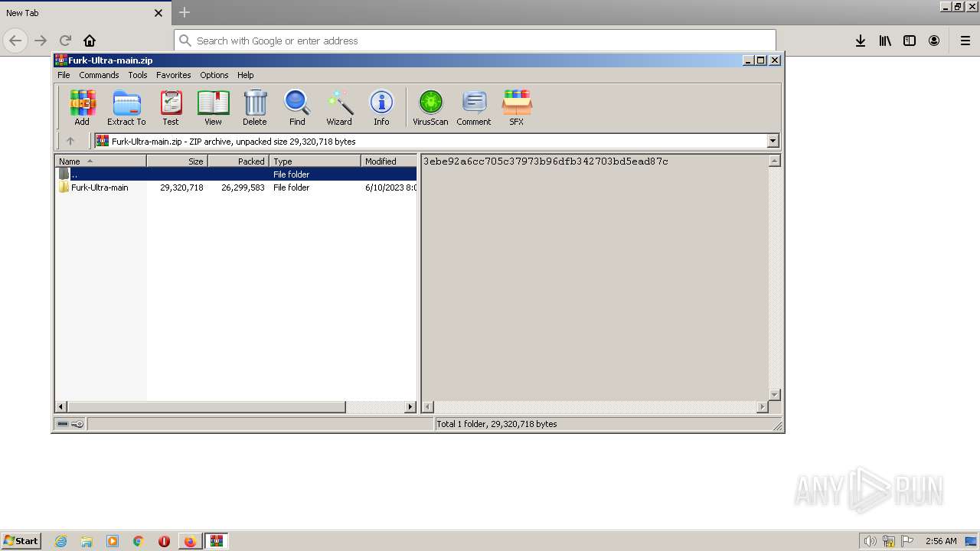
Task: Click the WinRAR taskbar button
Action: 217,541
